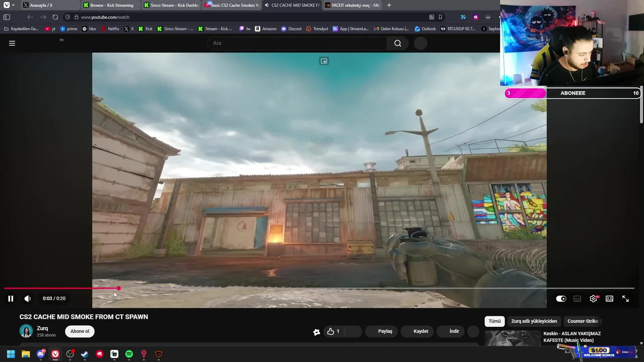Open the yt bookmark
The height and width of the screenshot is (362, 644).
[50, 29]
